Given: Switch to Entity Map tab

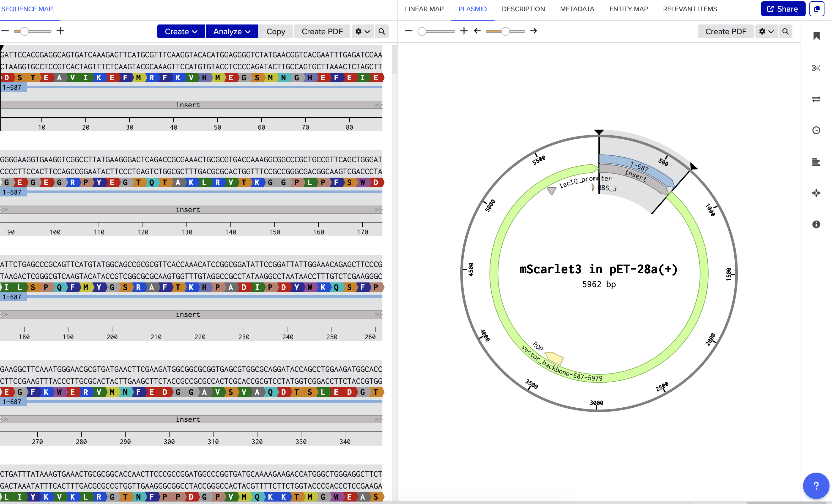Looking at the screenshot, I should pos(628,9).
